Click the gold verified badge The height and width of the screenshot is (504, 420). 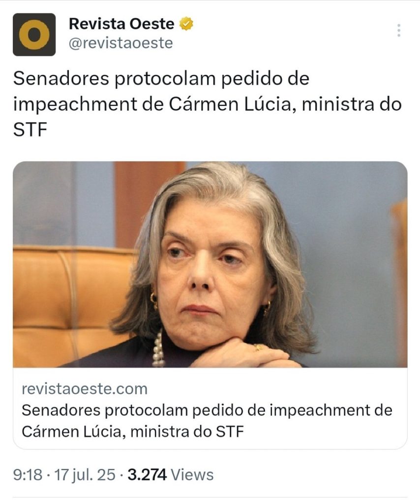[186, 24]
